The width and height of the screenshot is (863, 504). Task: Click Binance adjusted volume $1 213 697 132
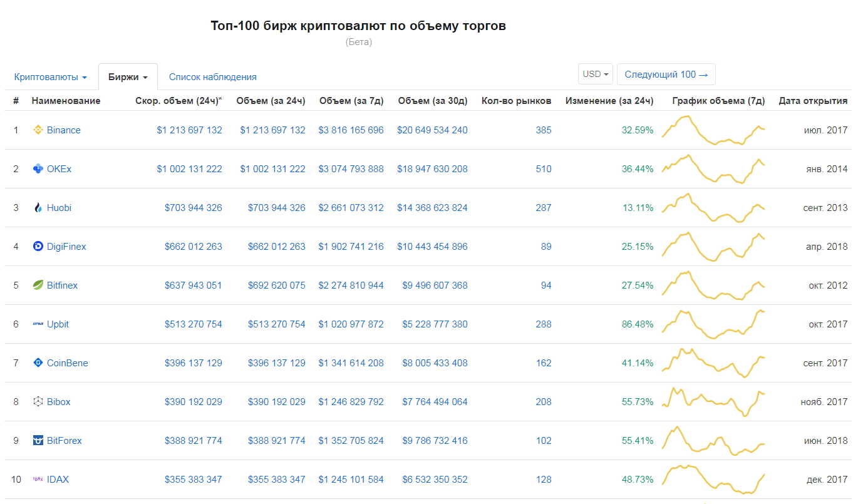(x=189, y=130)
